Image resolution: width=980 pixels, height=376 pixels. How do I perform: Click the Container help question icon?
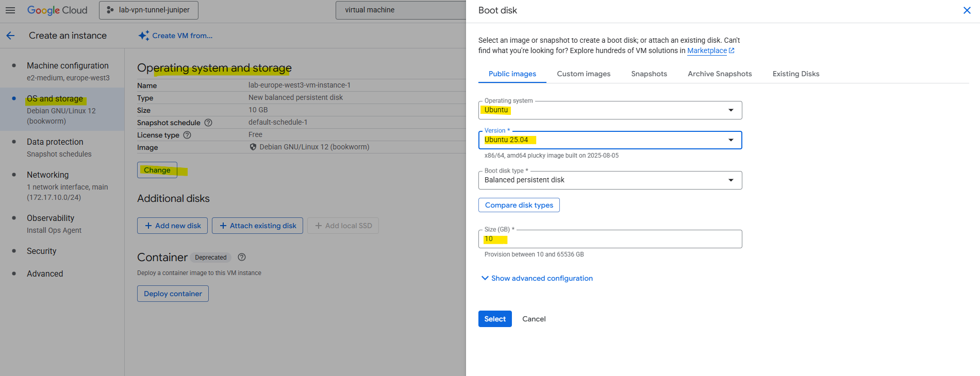242,257
